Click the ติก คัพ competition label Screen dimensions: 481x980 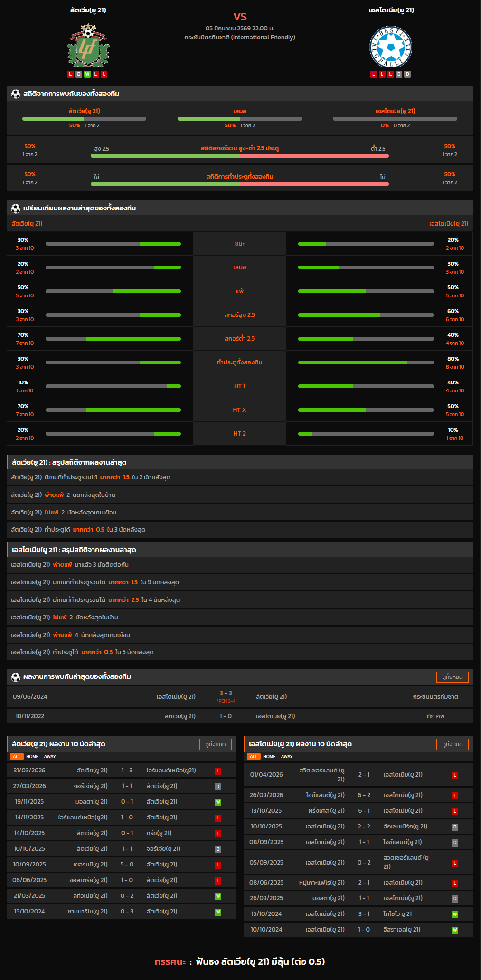435,716
